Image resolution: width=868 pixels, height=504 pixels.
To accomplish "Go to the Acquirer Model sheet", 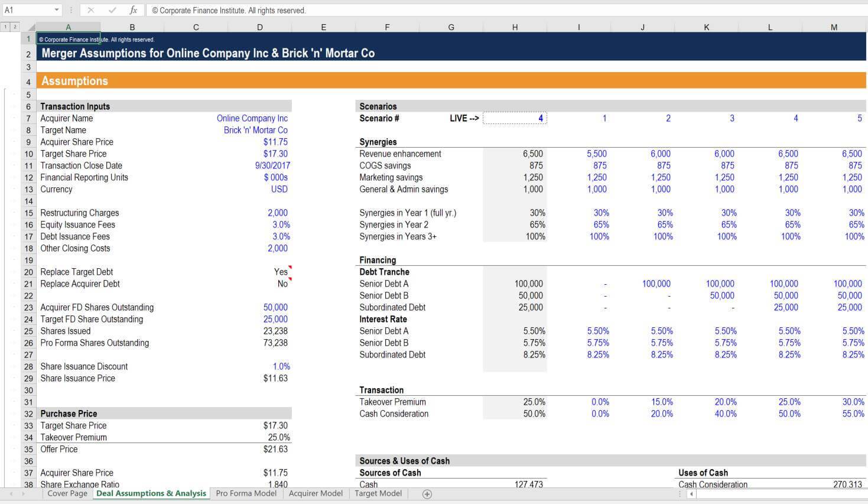I will coord(316,493).
